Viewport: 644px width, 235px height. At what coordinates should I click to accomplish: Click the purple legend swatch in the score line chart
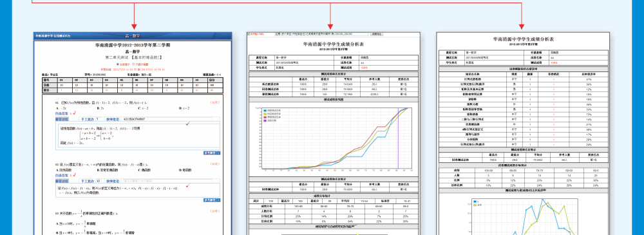[x=265, y=120]
